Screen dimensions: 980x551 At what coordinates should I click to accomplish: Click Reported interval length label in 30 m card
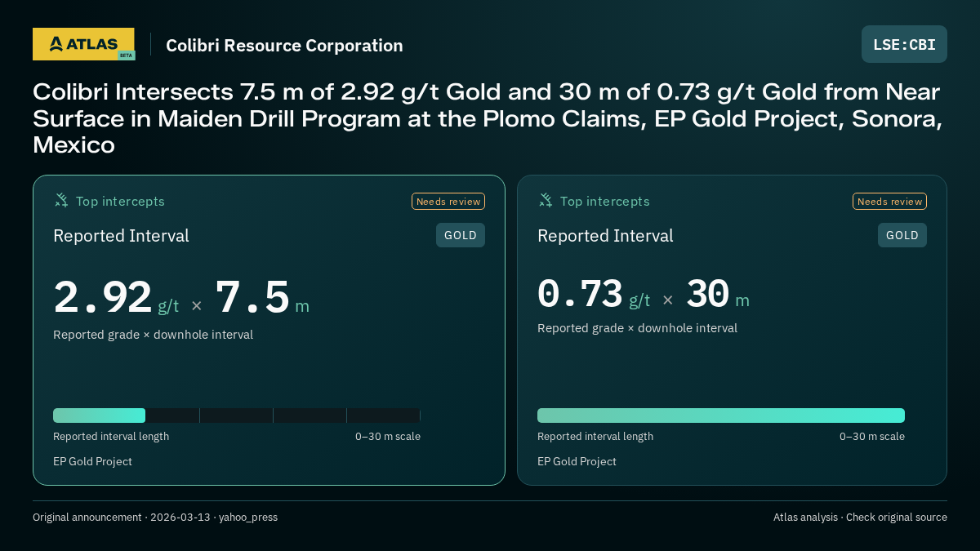[x=595, y=437]
